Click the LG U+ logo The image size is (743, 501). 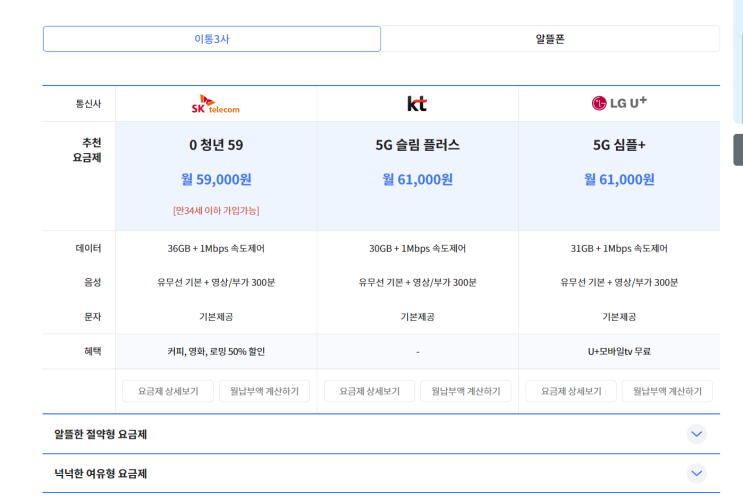click(x=619, y=103)
